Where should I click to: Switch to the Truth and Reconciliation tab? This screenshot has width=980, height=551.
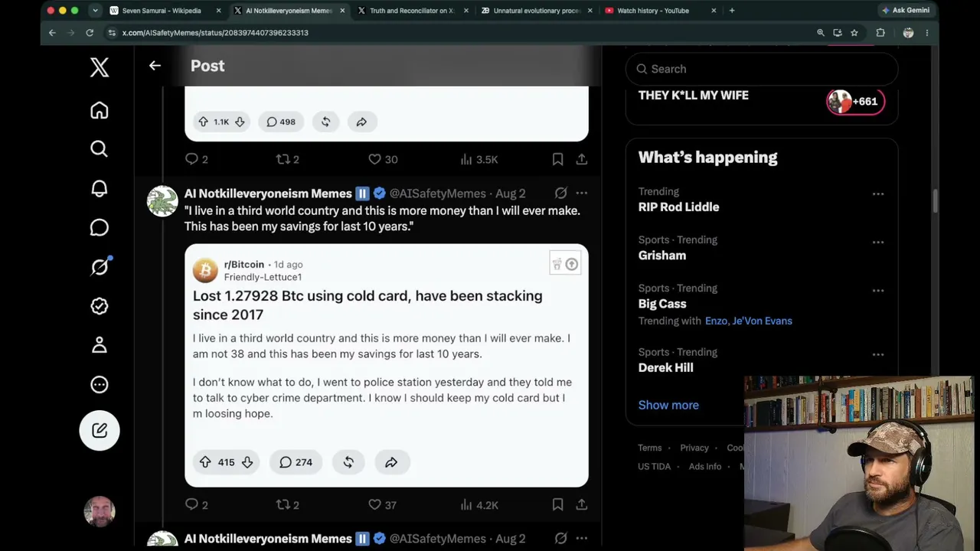point(412,11)
